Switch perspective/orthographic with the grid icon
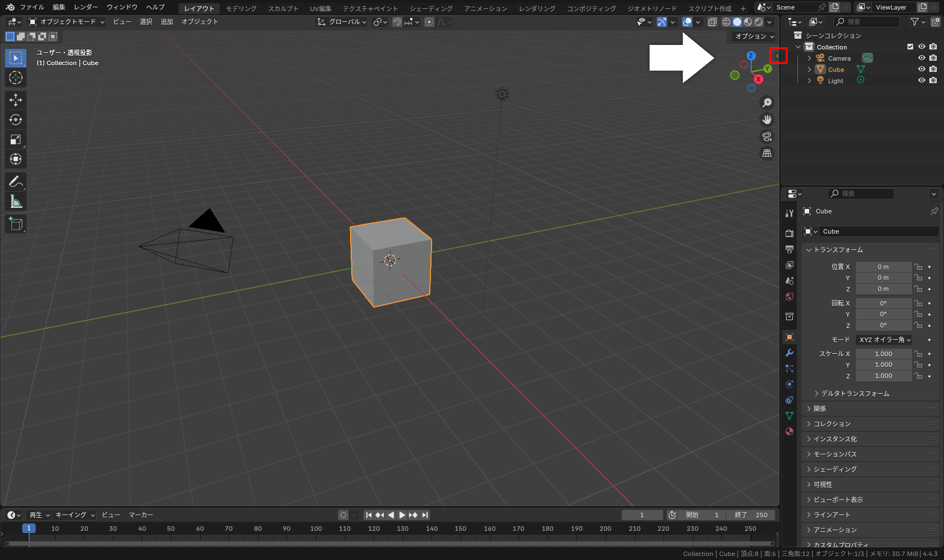The image size is (944, 560). 767,153
